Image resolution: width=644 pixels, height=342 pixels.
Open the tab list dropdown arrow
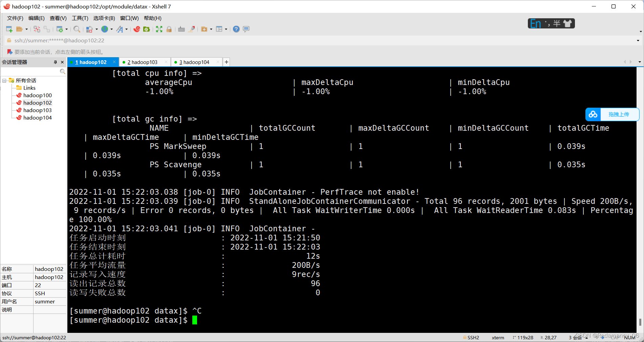coord(640,62)
